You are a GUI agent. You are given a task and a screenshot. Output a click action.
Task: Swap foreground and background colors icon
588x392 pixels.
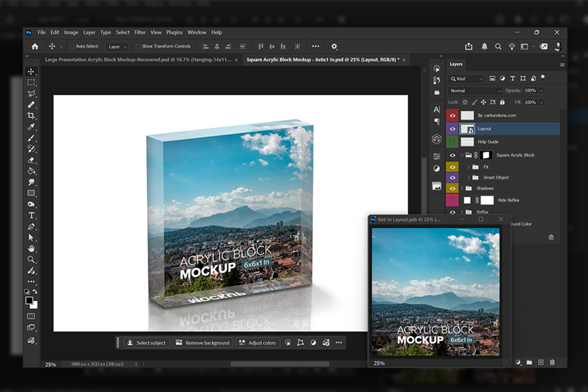point(35,292)
